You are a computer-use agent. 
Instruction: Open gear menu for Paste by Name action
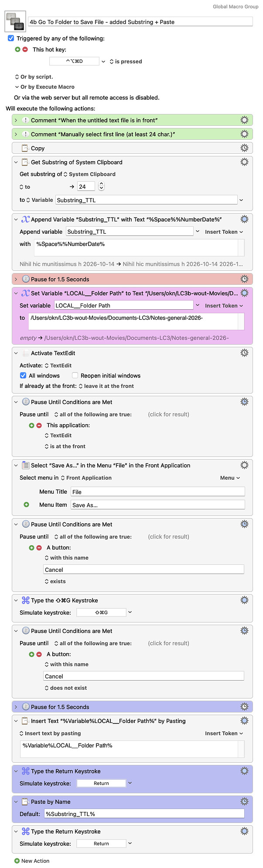coord(245,802)
